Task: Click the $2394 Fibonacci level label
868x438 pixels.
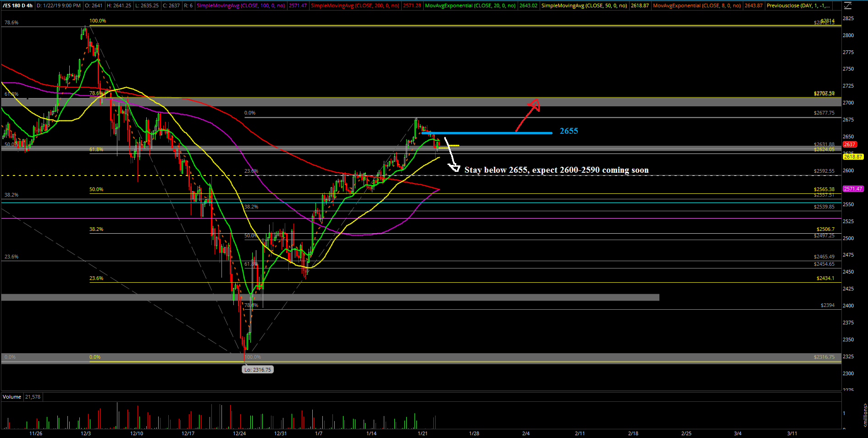Action: pyautogui.click(x=828, y=305)
